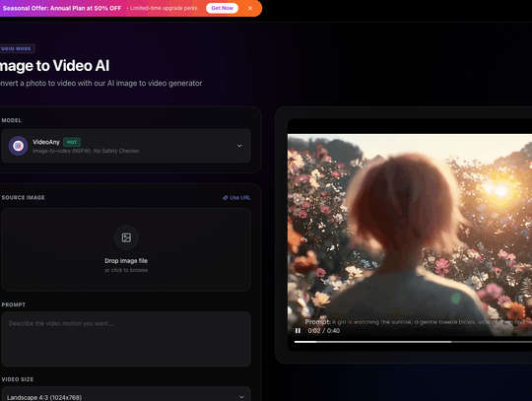
Task: Close the seasonal offer banner
Action: point(250,8)
